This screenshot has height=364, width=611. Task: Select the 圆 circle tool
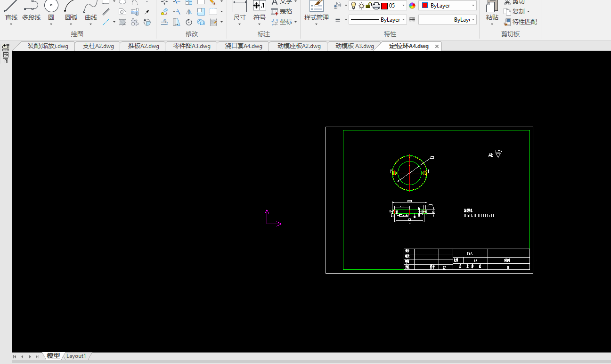[x=51, y=11]
